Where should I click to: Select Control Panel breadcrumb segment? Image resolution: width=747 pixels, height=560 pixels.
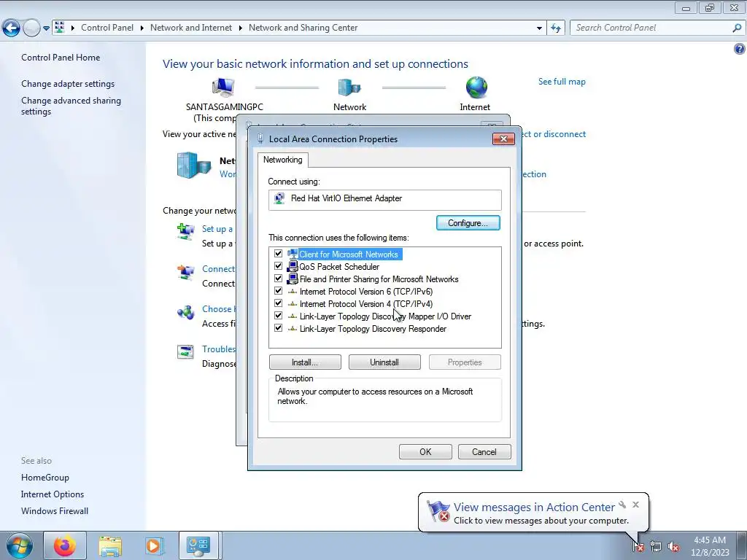click(107, 28)
